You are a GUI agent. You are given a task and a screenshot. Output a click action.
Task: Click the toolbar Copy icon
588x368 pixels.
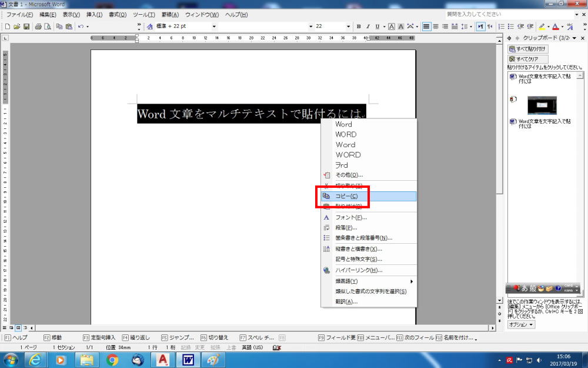[59, 26]
